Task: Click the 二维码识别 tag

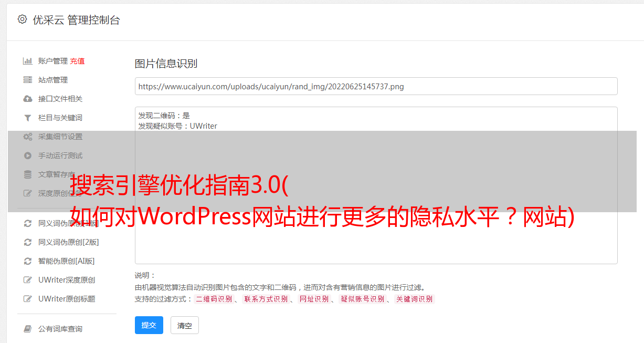Action: point(214,299)
